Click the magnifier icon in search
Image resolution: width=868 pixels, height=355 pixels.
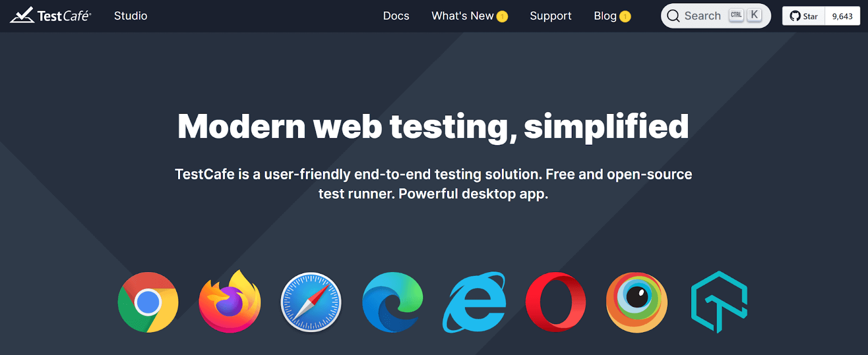coord(673,16)
